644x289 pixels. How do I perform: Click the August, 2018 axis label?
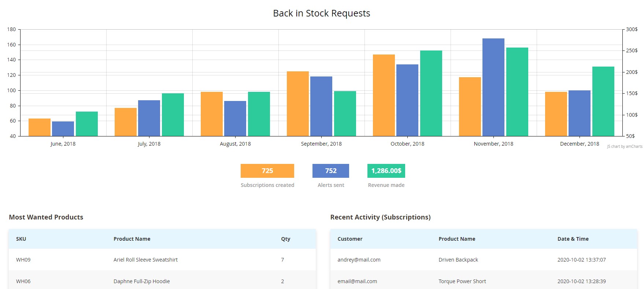pos(235,144)
